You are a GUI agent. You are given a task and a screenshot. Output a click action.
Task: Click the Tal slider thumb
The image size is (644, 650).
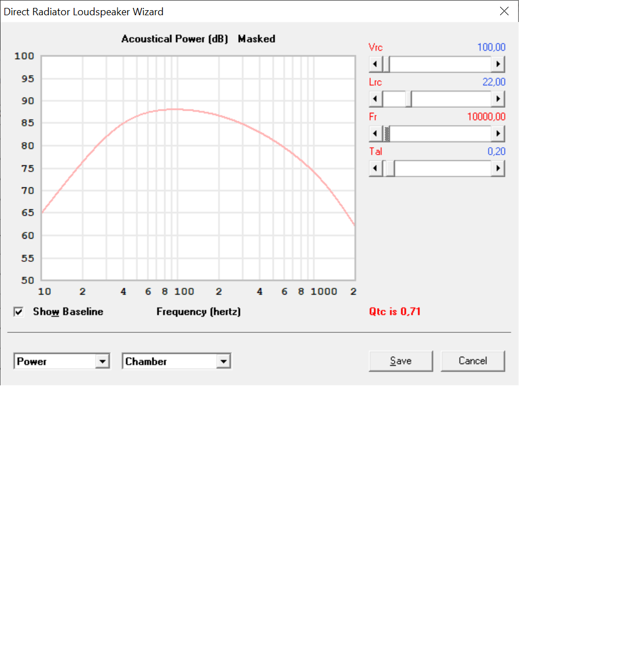390,168
